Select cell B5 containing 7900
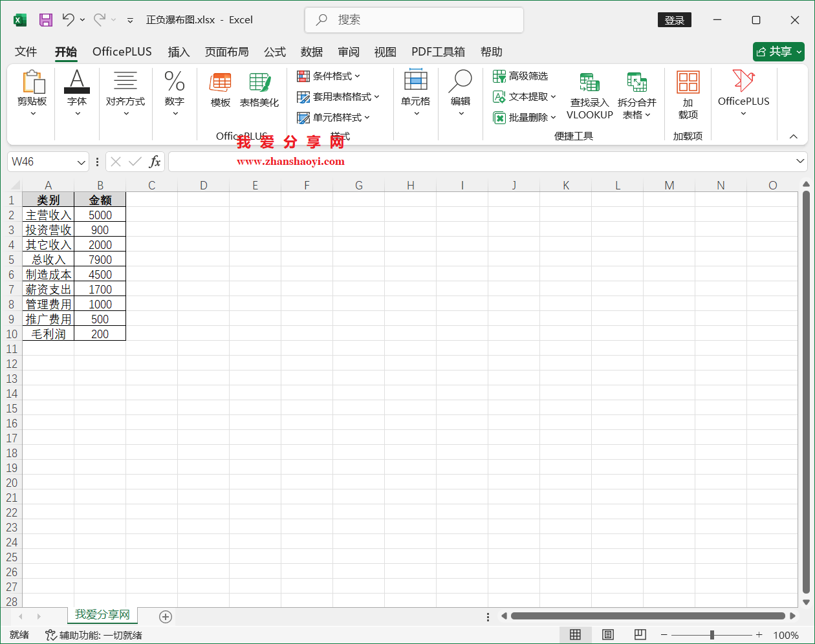Viewport: 815px width, 644px height. click(100, 259)
